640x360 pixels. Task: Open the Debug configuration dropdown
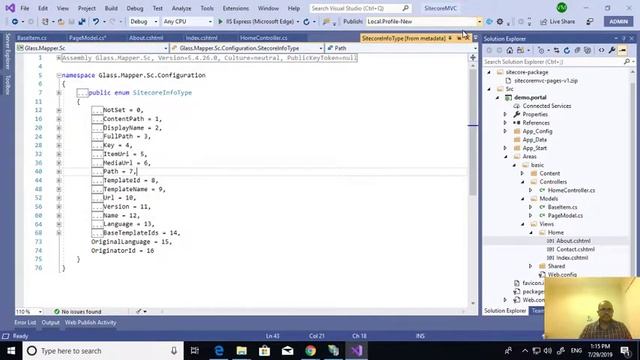coord(143,22)
